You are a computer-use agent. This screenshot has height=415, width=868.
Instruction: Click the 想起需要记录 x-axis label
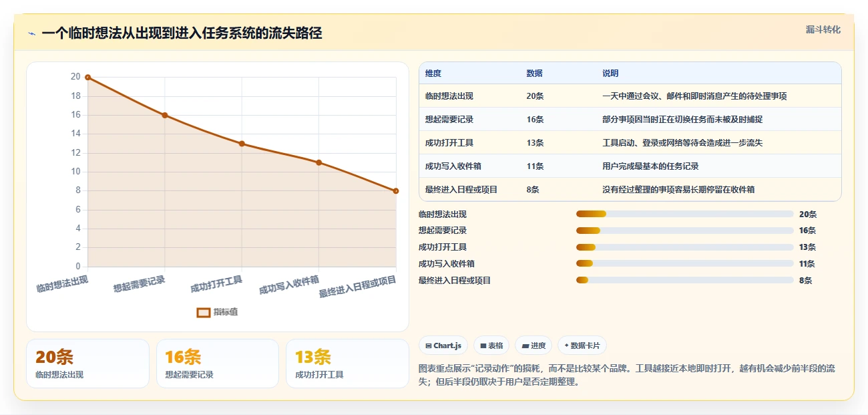(139, 284)
